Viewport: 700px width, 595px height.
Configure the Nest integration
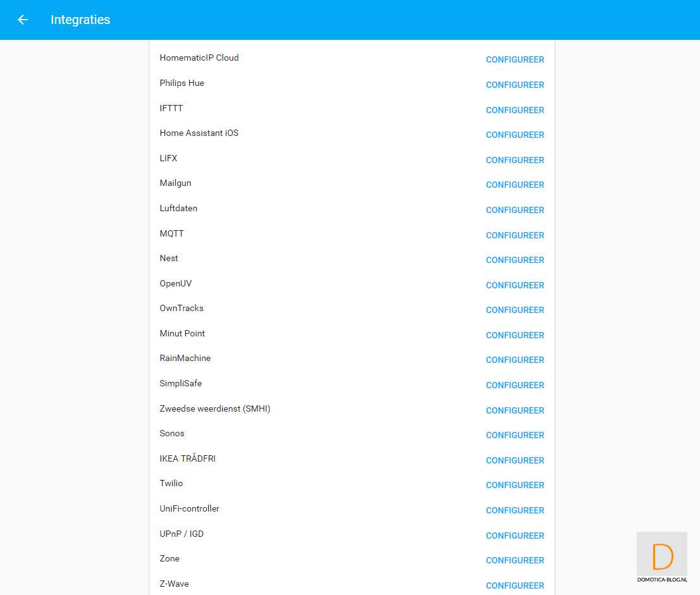515,260
